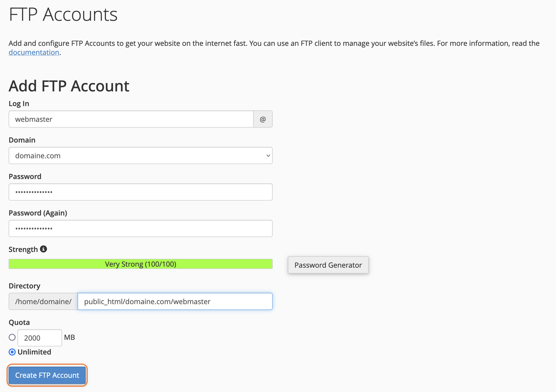Click the Unlimited label text
Viewport: 556px width, 392px height.
tap(34, 352)
